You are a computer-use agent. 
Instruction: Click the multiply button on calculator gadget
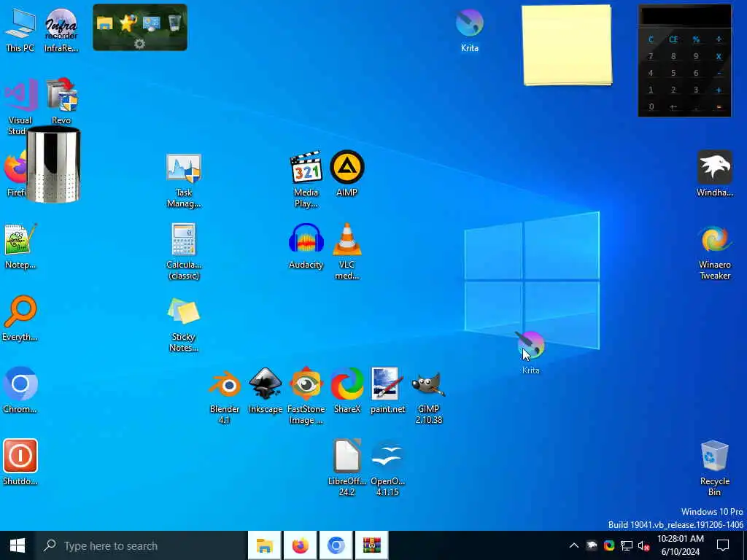tap(719, 56)
